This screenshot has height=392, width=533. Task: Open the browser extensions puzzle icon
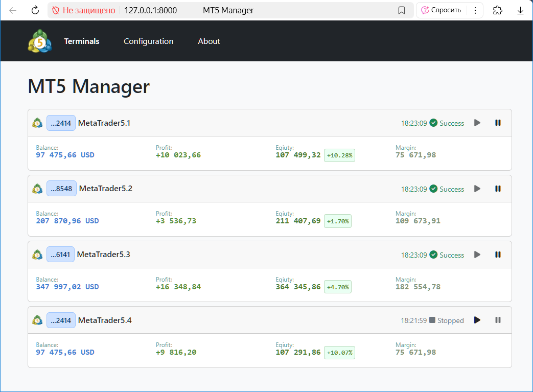(x=497, y=10)
